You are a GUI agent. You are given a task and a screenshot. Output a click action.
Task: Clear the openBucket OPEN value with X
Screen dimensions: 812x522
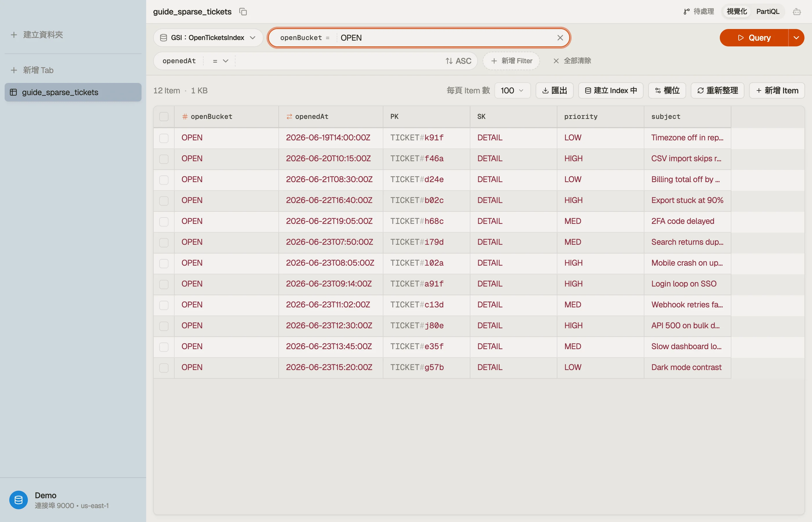560,38
